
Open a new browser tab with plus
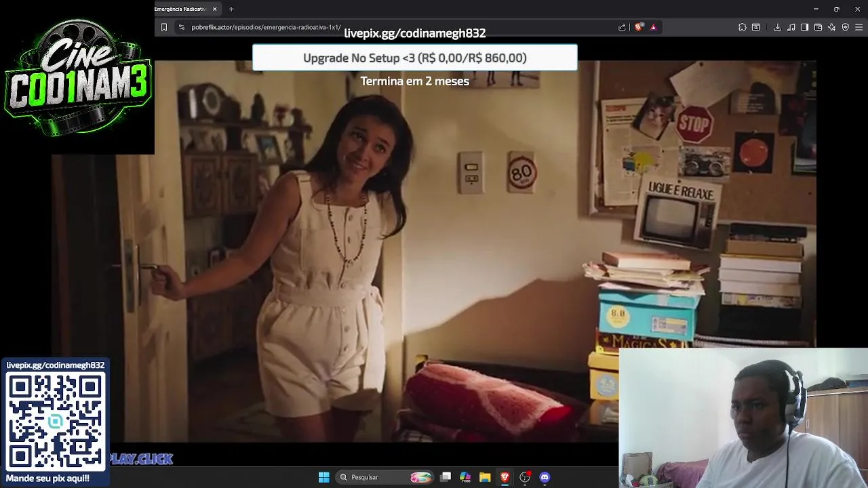point(231,9)
